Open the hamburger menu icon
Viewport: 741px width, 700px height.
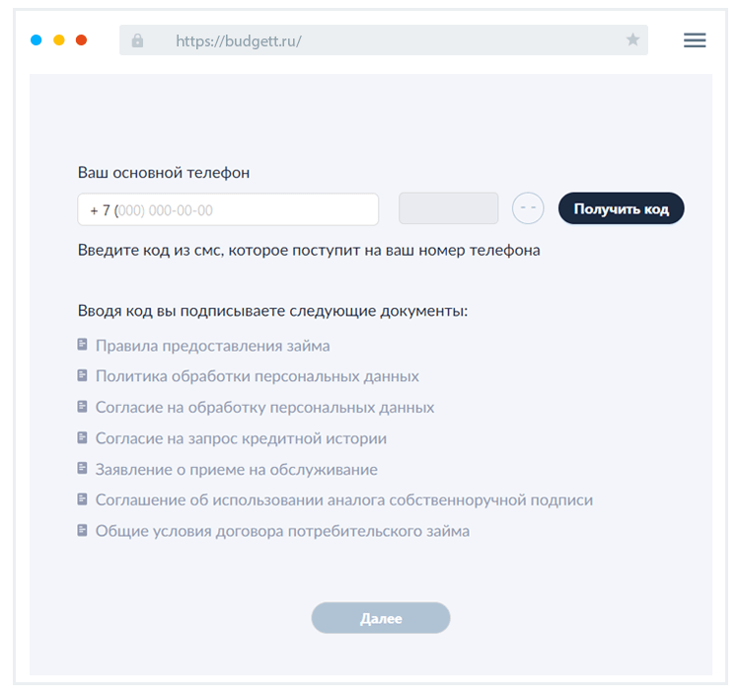click(695, 40)
